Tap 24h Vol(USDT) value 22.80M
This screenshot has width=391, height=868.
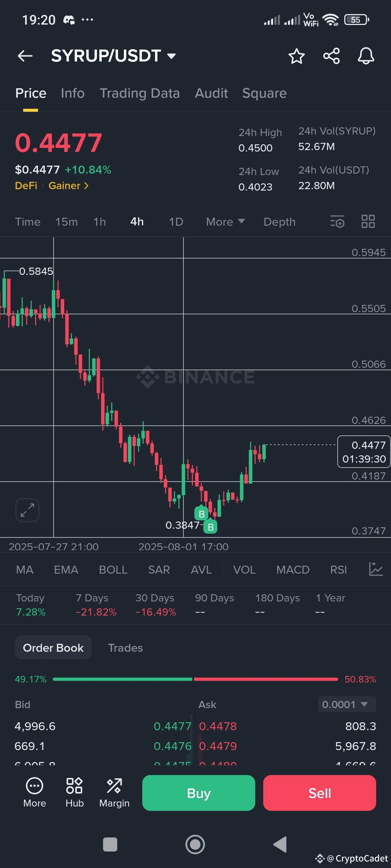(316, 186)
